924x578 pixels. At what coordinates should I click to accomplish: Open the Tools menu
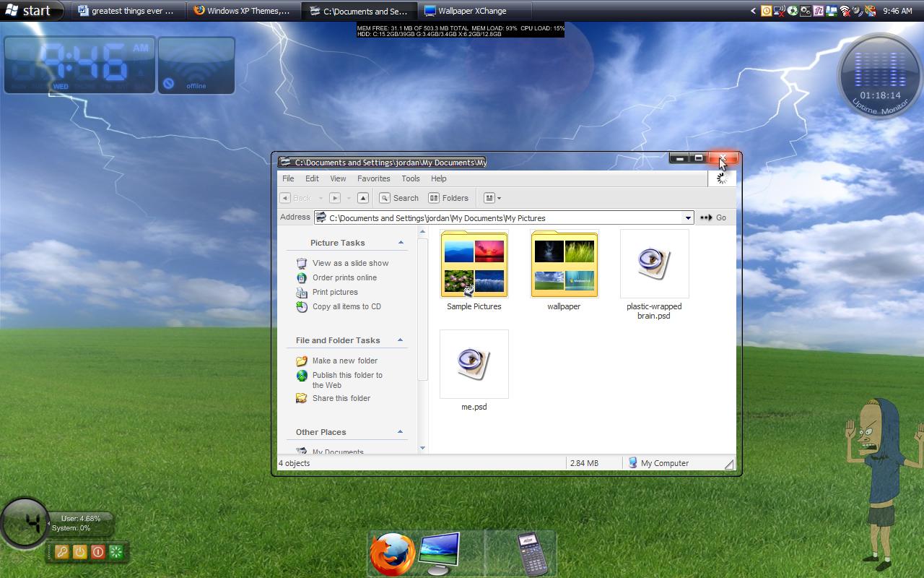410,178
